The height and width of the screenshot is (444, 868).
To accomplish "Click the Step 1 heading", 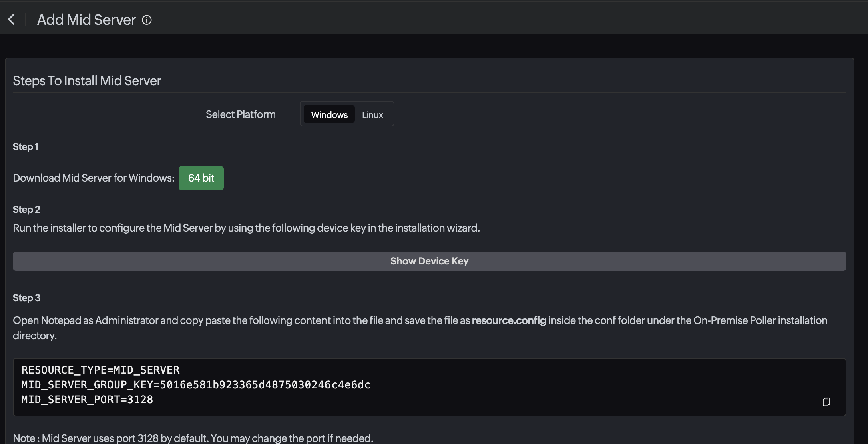I will [x=26, y=147].
